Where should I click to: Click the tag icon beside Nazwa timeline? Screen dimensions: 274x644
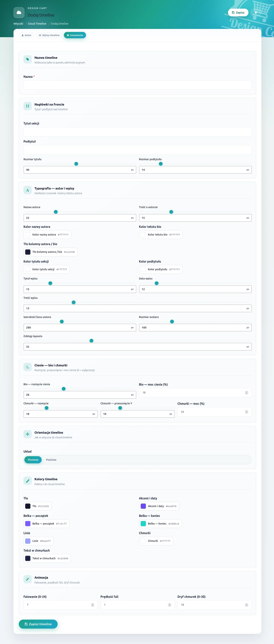point(27,60)
